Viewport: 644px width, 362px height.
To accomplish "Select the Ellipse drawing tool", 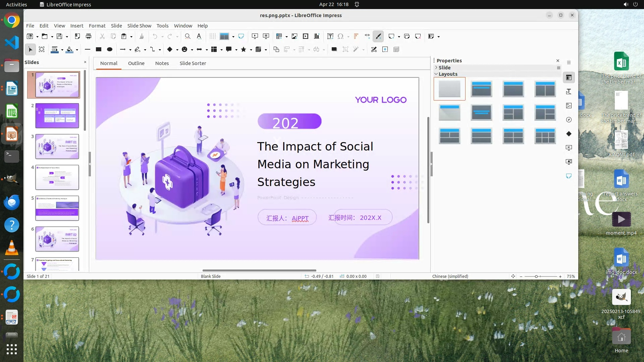I will coord(110,49).
